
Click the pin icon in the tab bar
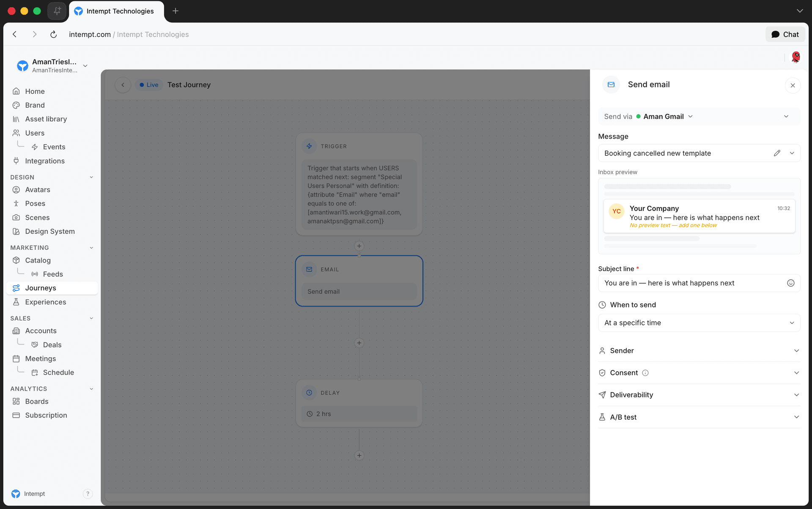[57, 11]
